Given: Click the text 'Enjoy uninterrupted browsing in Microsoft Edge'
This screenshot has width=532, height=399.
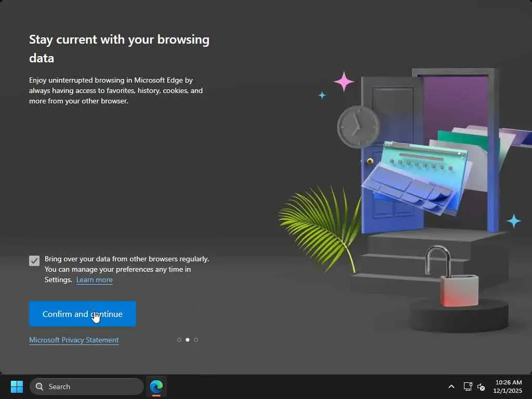Looking at the screenshot, I should click(106, 81).
